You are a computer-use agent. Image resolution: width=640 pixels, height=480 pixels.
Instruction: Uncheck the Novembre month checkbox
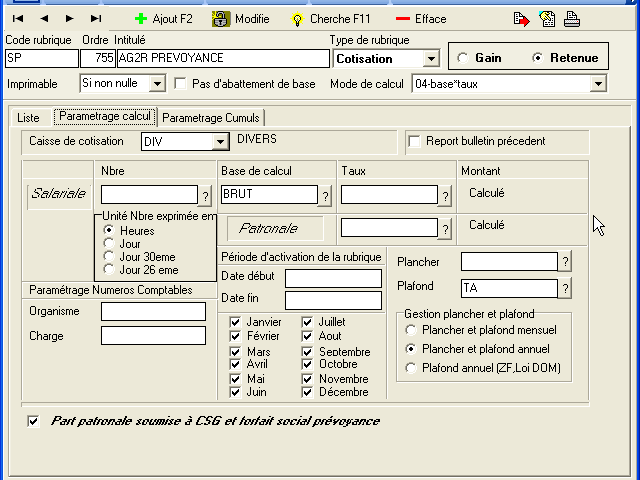coord(307,379)
